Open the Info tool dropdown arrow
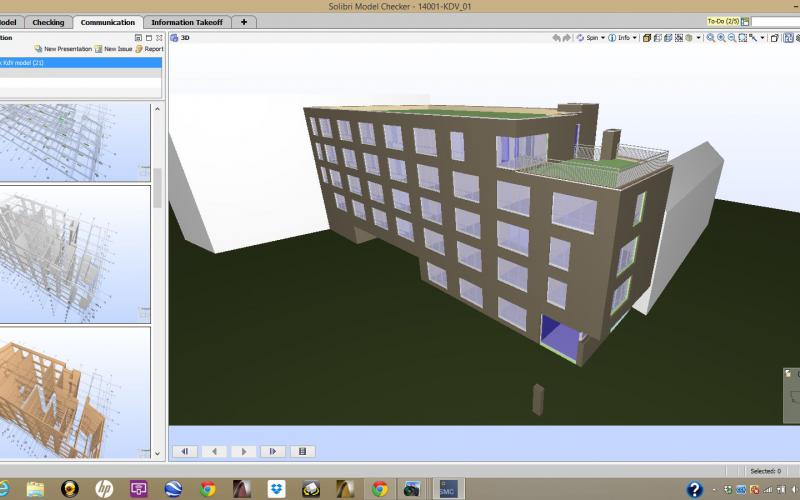Image resolution: width=800 pixels, height=500 pixels. pos(635,38)
